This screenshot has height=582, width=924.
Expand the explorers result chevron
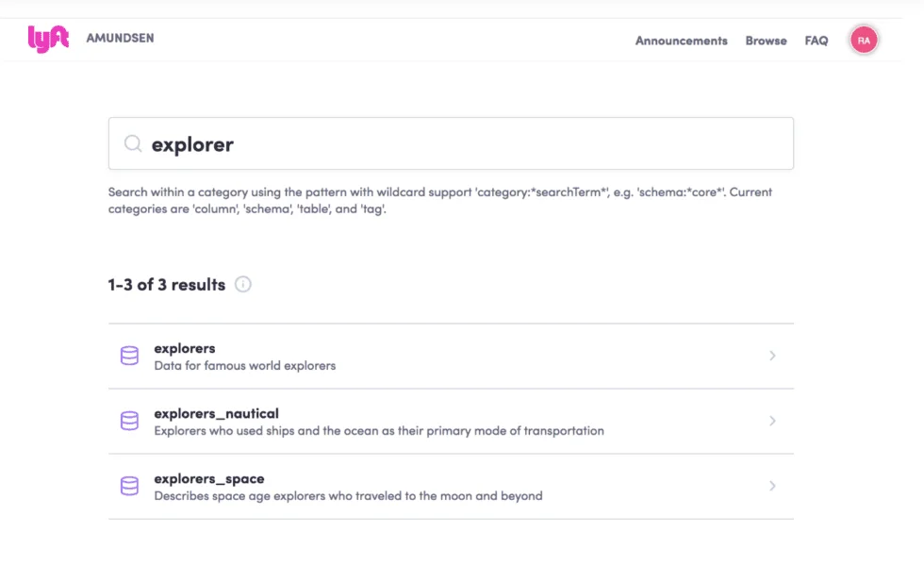[772, 356]
